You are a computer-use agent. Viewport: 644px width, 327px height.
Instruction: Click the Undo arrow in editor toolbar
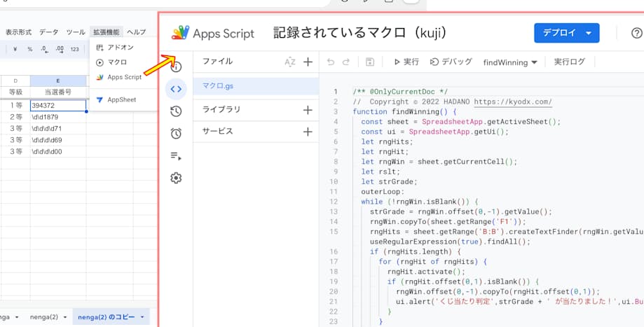(331, 62)
